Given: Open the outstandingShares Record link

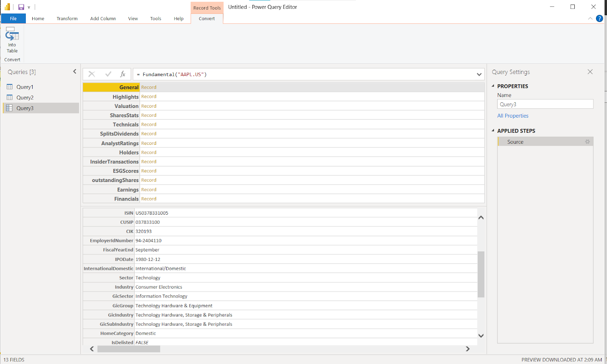Looking at the screenshot, I should point(149,180).
